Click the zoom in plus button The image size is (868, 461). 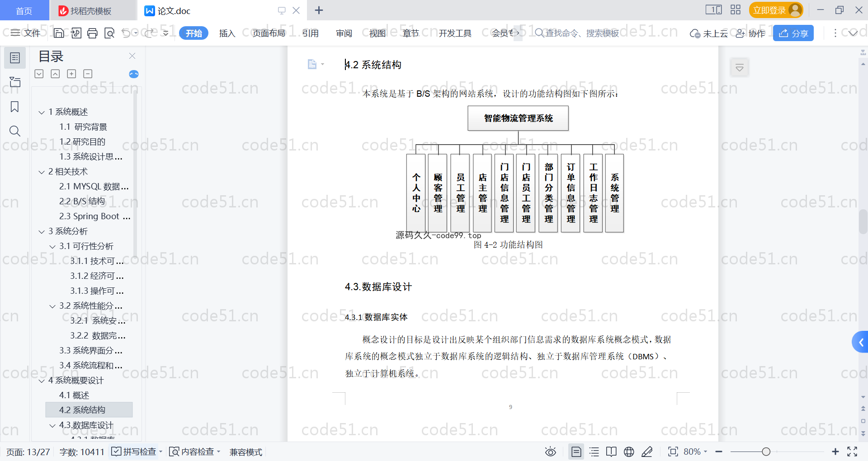coord(835,452)
